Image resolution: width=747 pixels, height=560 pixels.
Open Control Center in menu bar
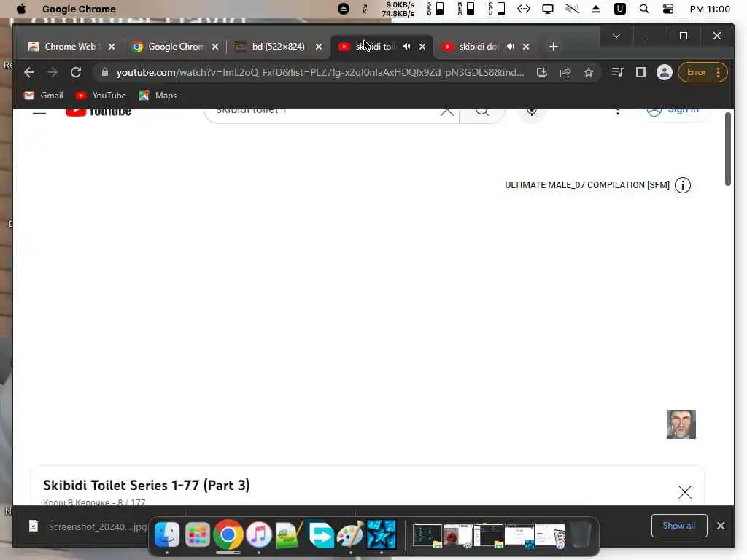(668, 9)
